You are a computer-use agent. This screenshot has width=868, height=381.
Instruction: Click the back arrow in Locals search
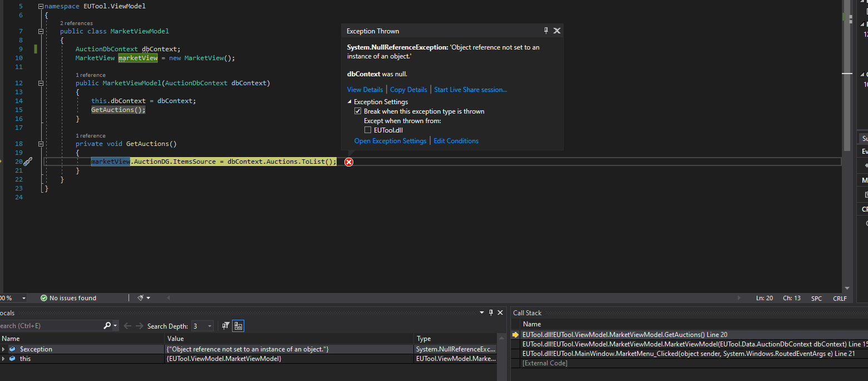(x=127, y=326)
